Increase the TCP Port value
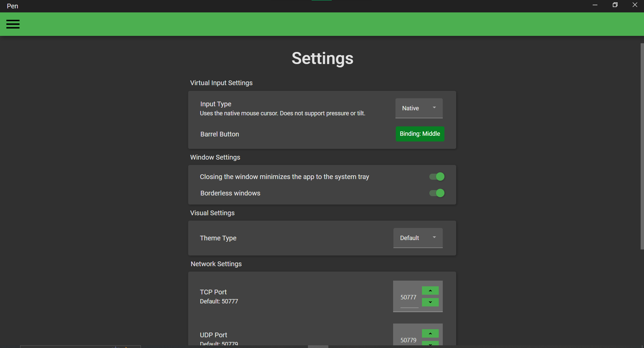Screen dimensions: 644x348 point(430,291)
